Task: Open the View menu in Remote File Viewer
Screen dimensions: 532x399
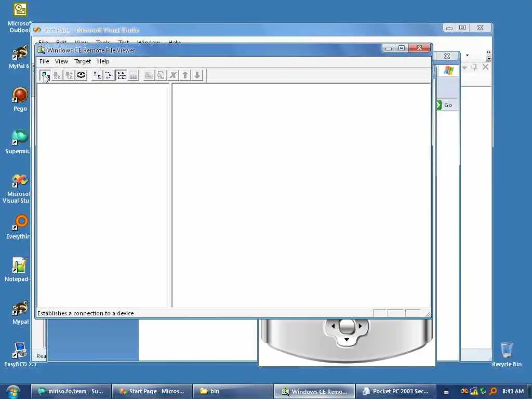Action: click(61, 61)
